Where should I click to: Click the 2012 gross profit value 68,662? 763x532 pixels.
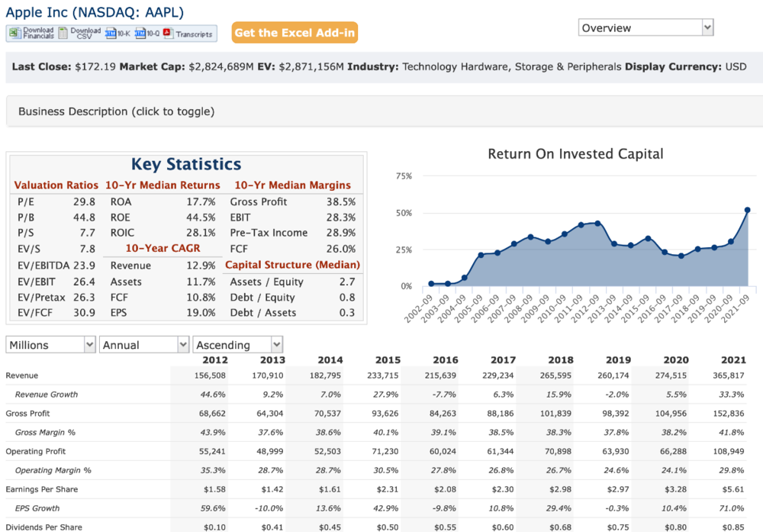click(x=212, y=413)
